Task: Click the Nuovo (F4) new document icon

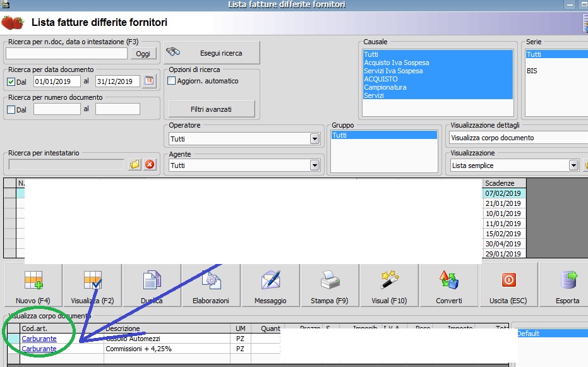Action: point(33,280)
